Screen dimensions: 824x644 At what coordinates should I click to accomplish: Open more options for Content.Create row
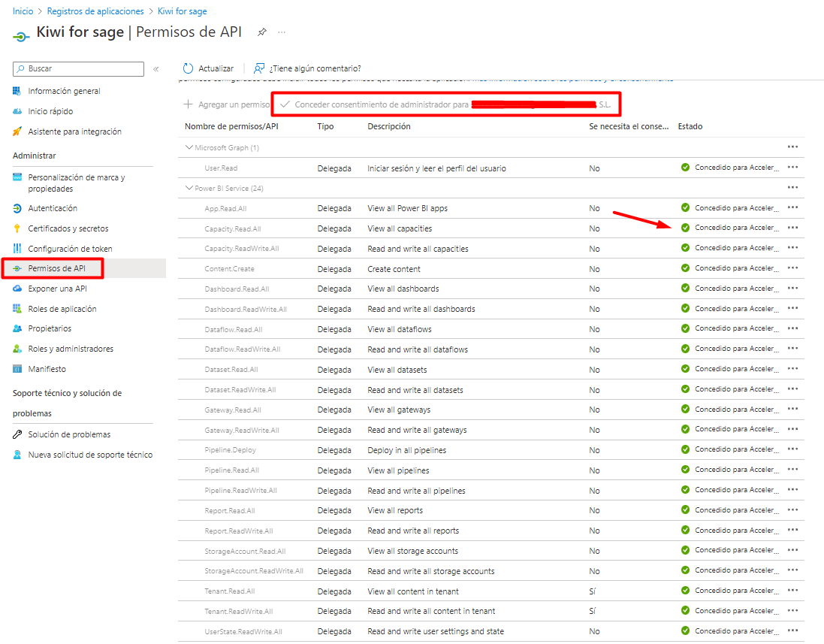click(x=792, y=268)
